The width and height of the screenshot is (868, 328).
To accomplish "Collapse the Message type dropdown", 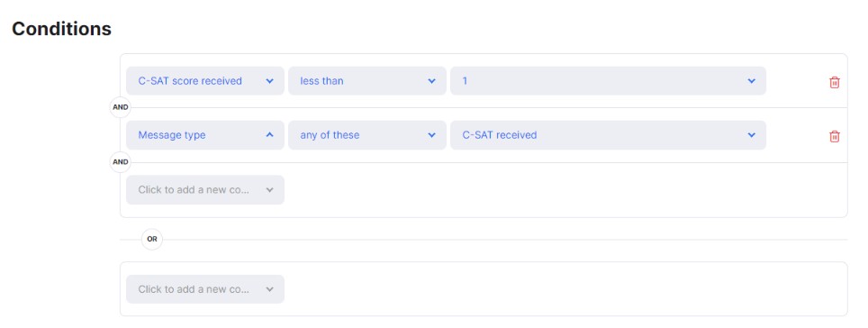I will (x=205, y=135).
